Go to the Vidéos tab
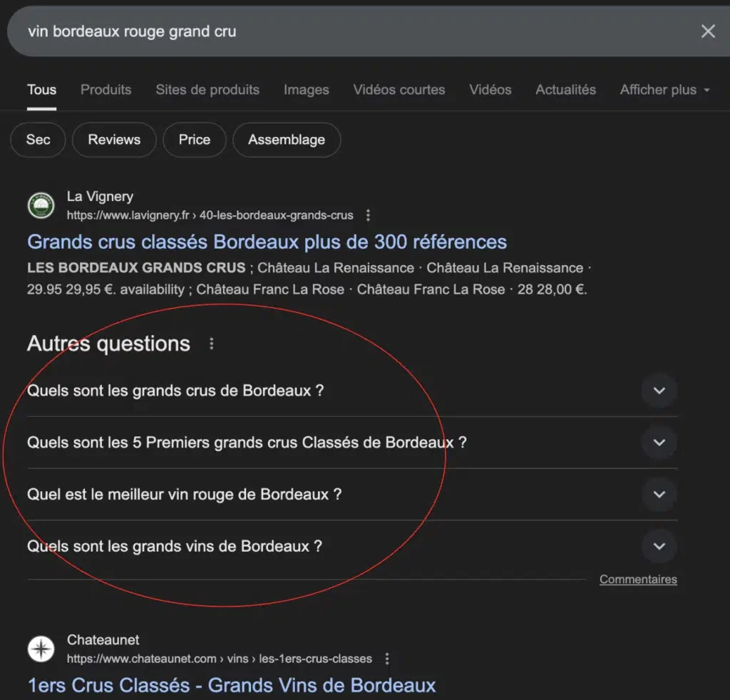Image resolution: width=730 pixels, height=700 pixels. point(490,89)
